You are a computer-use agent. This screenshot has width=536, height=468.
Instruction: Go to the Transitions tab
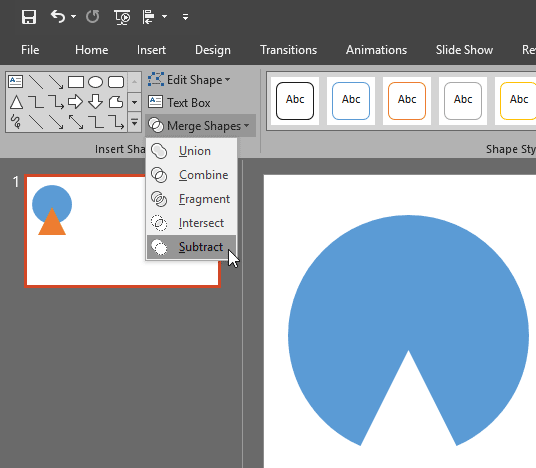pos(289,50)
